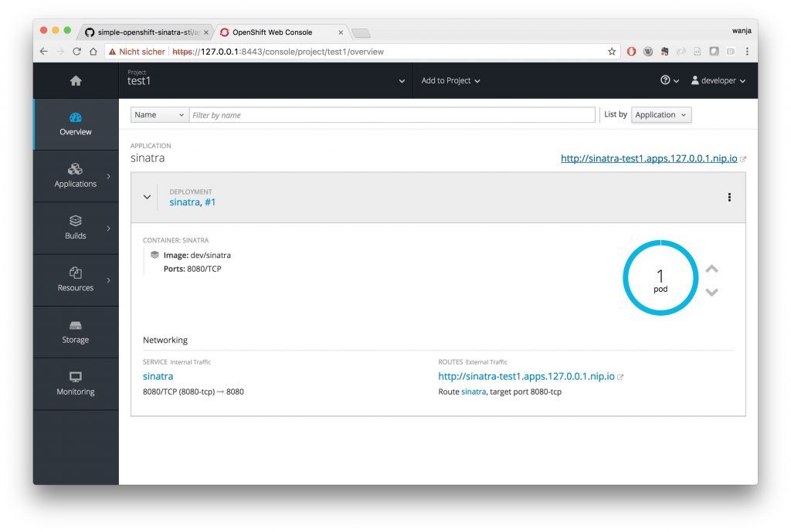Open Builds in the sidebar

[x=76, y=228]
